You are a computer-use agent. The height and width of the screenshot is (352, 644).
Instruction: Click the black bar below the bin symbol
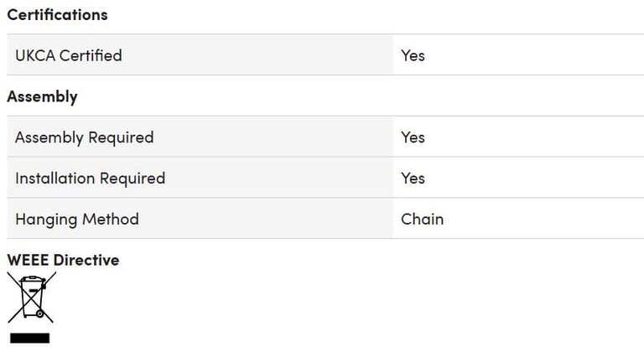click(x=29, y=338)
